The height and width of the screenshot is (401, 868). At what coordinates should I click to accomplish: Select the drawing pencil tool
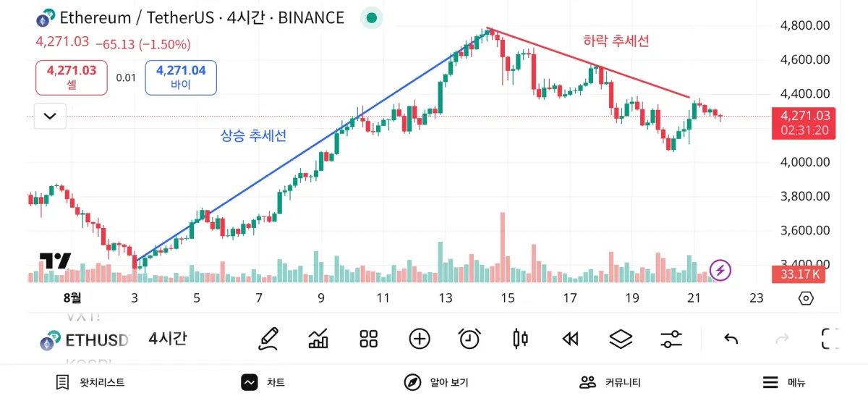[x=268, y=338]
